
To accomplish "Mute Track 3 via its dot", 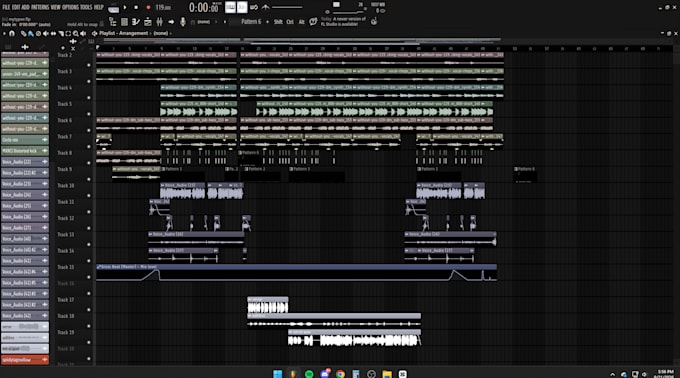I will (x=89, y=81).
